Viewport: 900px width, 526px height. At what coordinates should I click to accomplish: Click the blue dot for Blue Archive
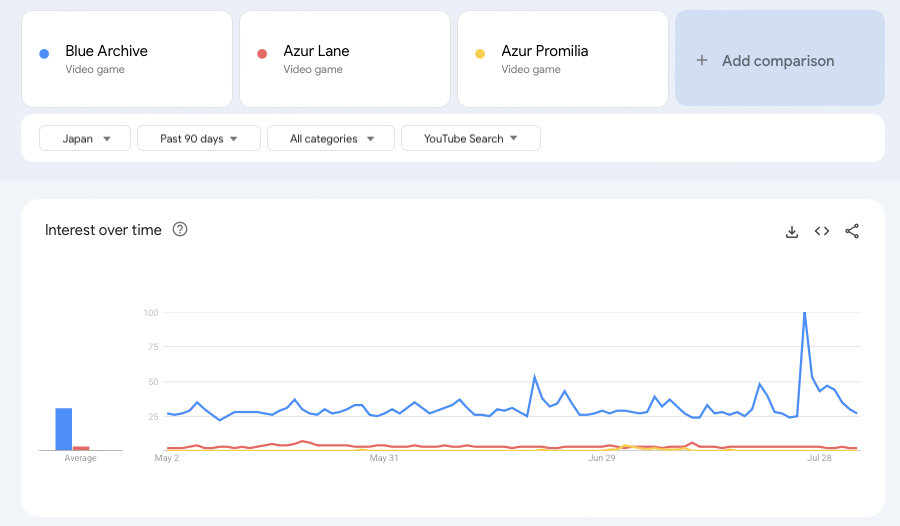[x=44, y=54]
